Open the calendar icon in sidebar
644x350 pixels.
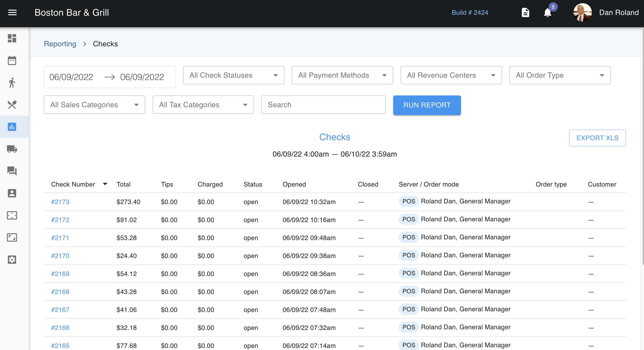pyautogui.click(x=12, y=60)
